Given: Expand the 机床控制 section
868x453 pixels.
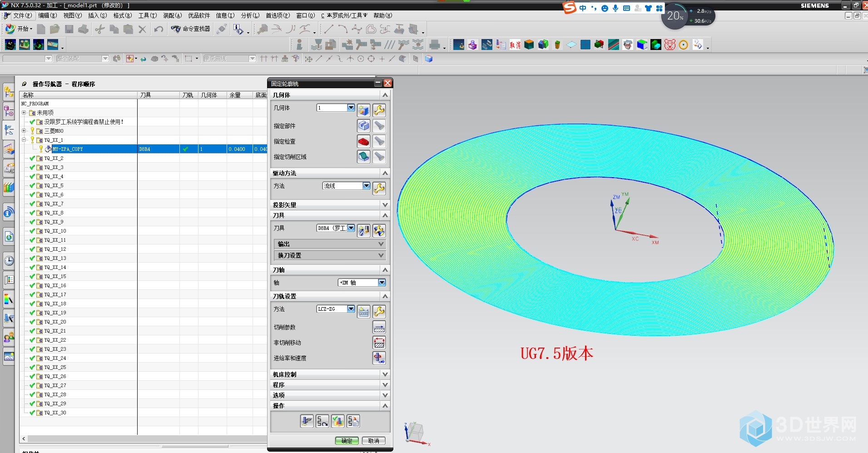Looking at the screenshot, I should coord(330,374).
